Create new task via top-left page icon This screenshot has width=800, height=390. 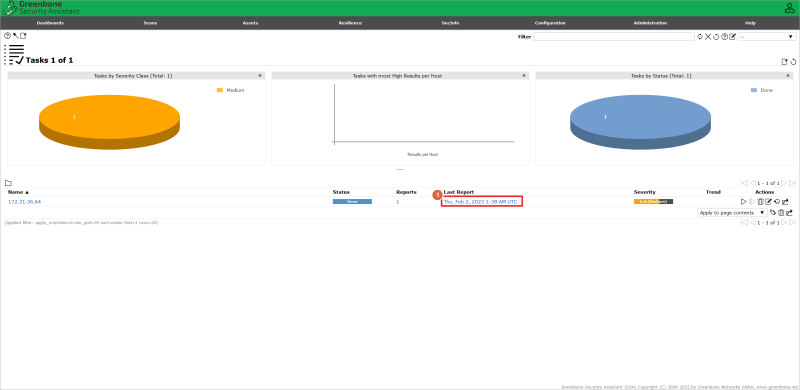23,36
